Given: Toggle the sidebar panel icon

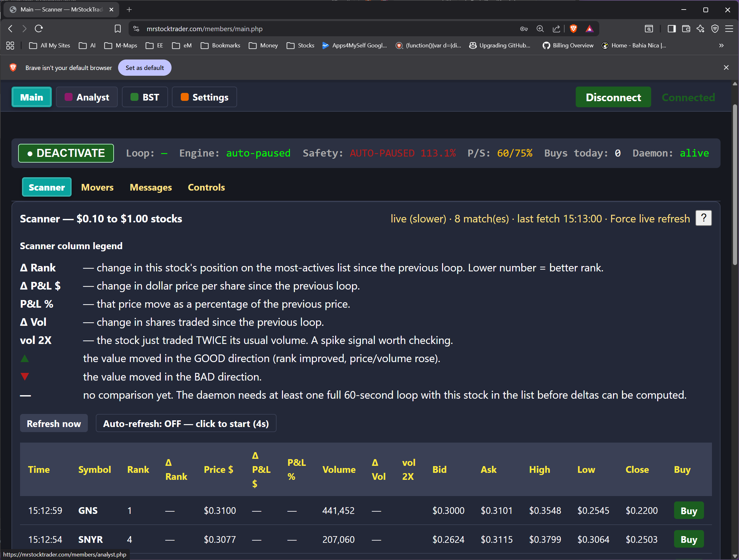Looking at the screenshot, I should (x=672, y=29).
